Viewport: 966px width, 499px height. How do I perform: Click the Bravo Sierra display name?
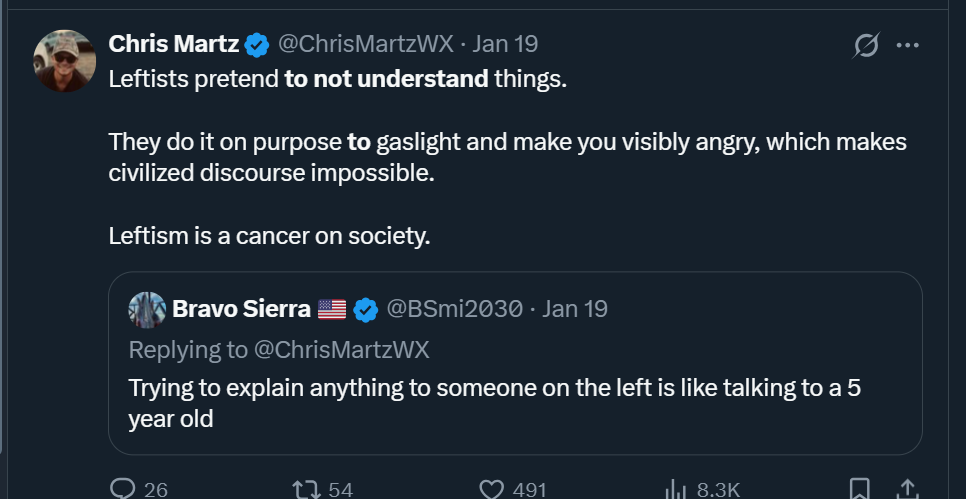tap(241, 309)
